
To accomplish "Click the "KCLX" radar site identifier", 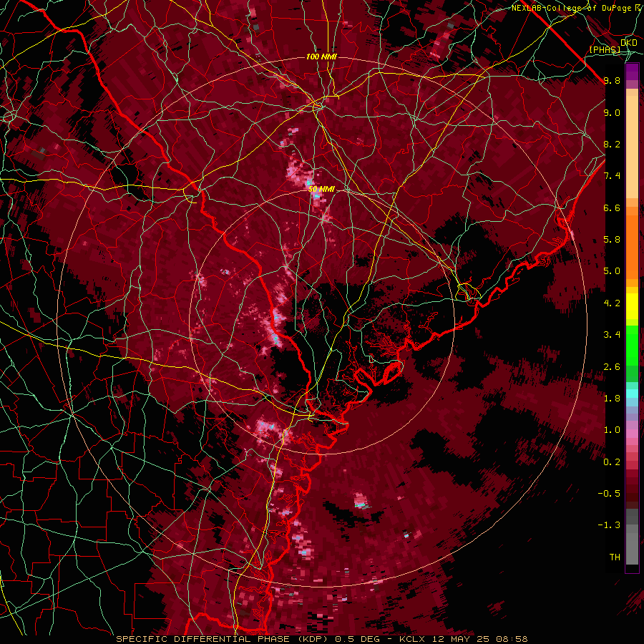I will pos(413,639).
